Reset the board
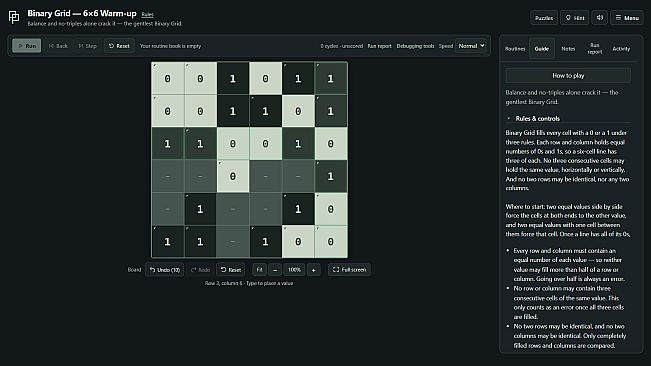Screen dimensions: 651x366 pyautogui.click(x=231, y=270)
